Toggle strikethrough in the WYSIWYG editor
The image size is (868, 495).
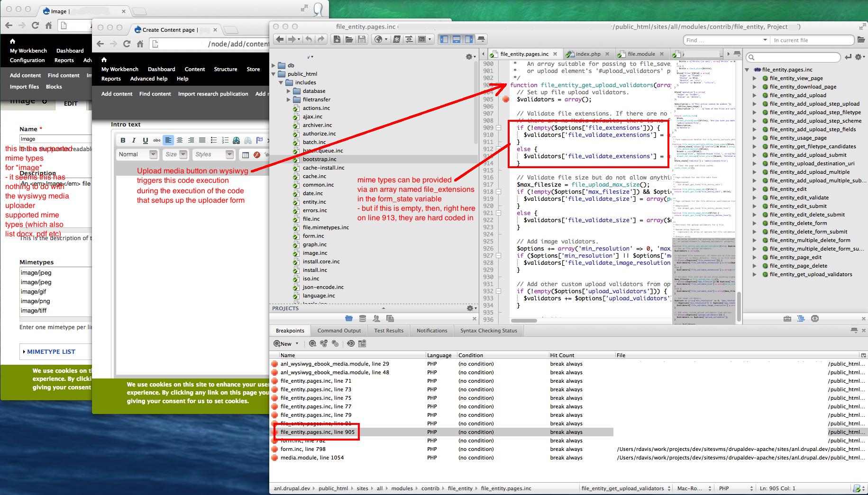157,140
